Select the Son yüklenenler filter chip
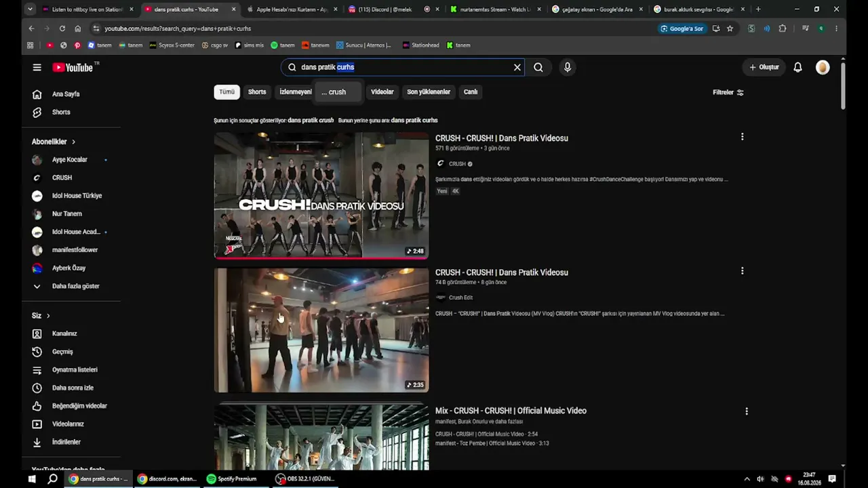868x488 pixels. point(429,92)
